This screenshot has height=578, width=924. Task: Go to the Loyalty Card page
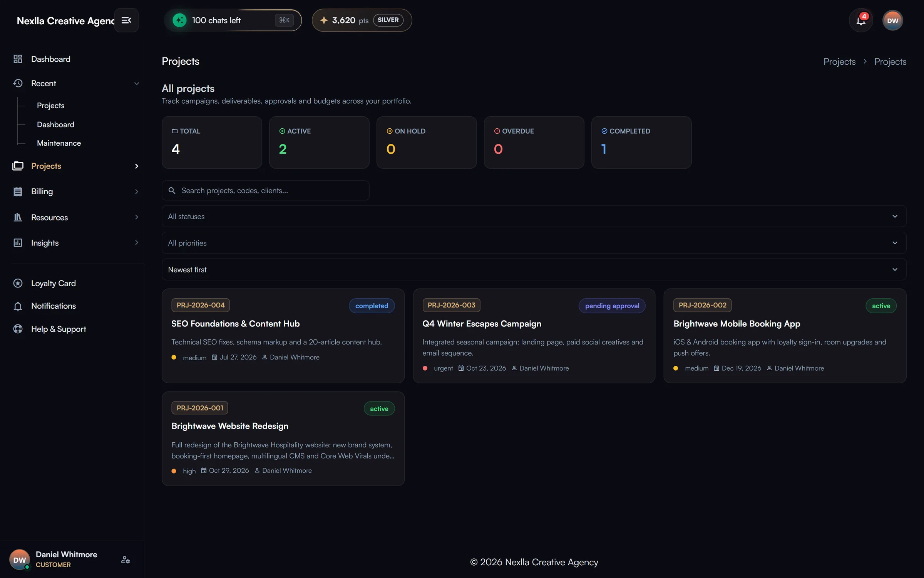pyautogui.click(x=53, y=283)
